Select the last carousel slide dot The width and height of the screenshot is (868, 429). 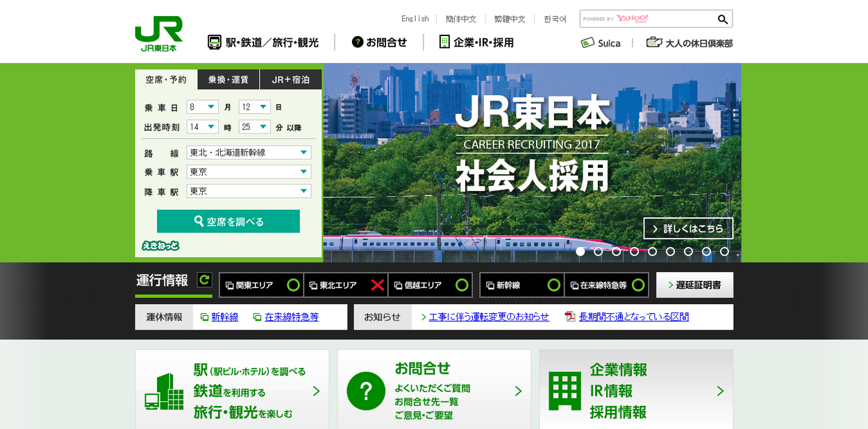coord(724,251)
